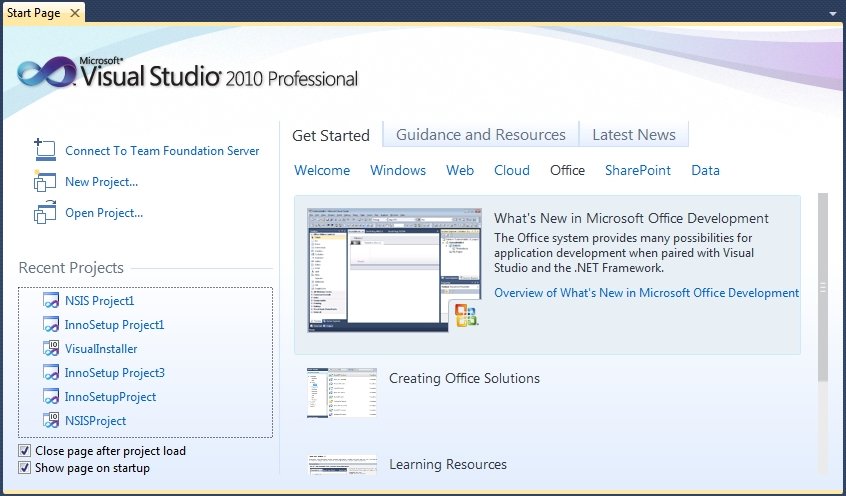The height and width of the screenshot is (496, 846).
Task: Open Overview of What's New in Office Development
Action: coord(646,293)
